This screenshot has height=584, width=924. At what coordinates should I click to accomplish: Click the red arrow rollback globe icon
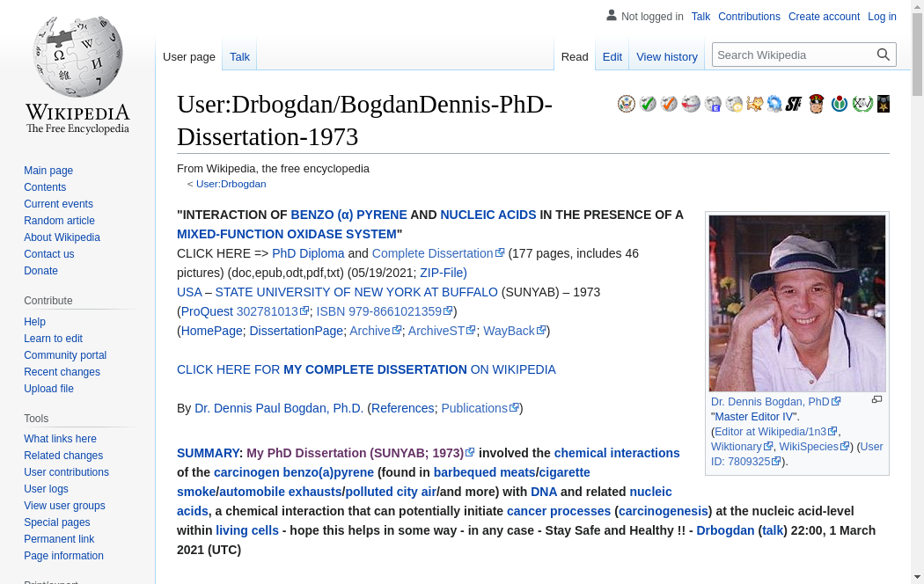pos(691,104)
